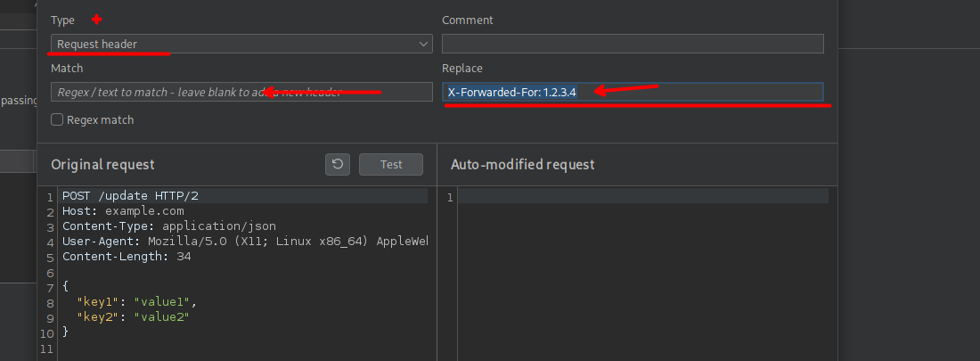Click the Auto-modified request panel heading

pyautogui.click(x=522, y=164)
